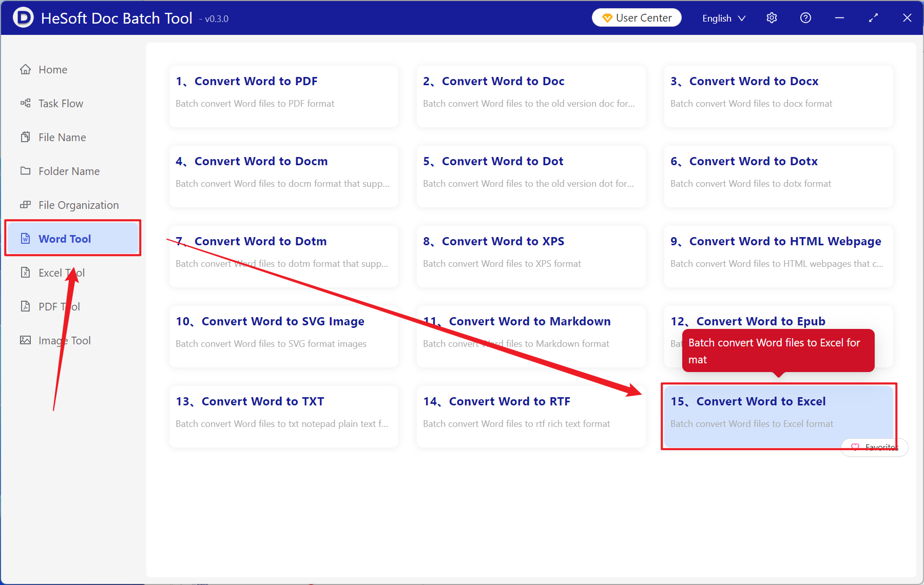
Task: Open Convert Word to Markdown card
Action: point(531,337)
